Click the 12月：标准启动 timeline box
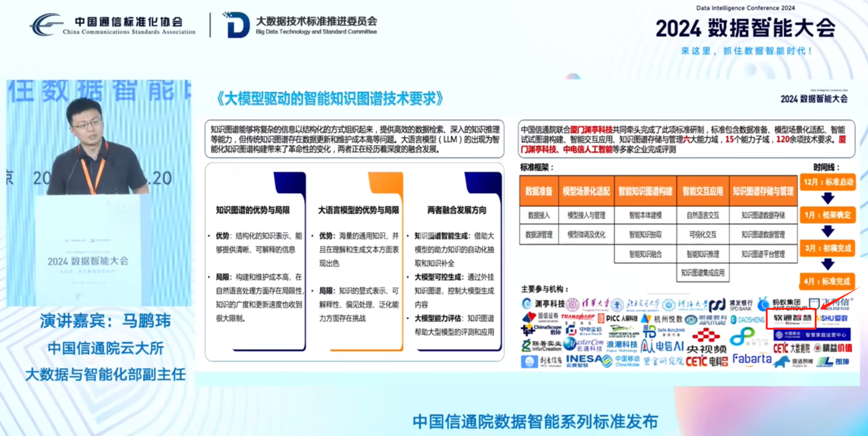Image resolution: width=868 pixels, height=436 pixels. click(x=828, y=182)
